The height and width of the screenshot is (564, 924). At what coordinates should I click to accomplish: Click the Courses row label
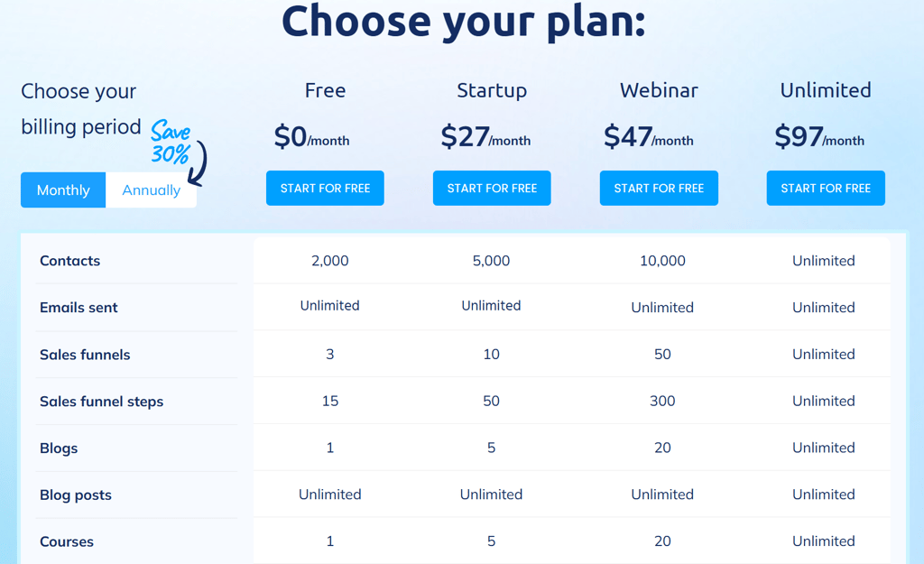click(x=67, y=541)
